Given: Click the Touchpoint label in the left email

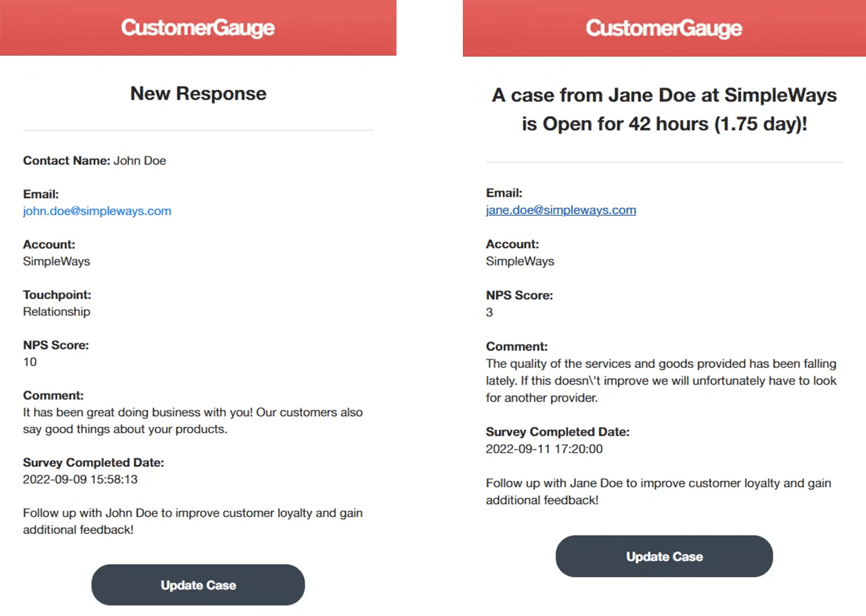Looking at the screenshot, I should pos(57,295).
